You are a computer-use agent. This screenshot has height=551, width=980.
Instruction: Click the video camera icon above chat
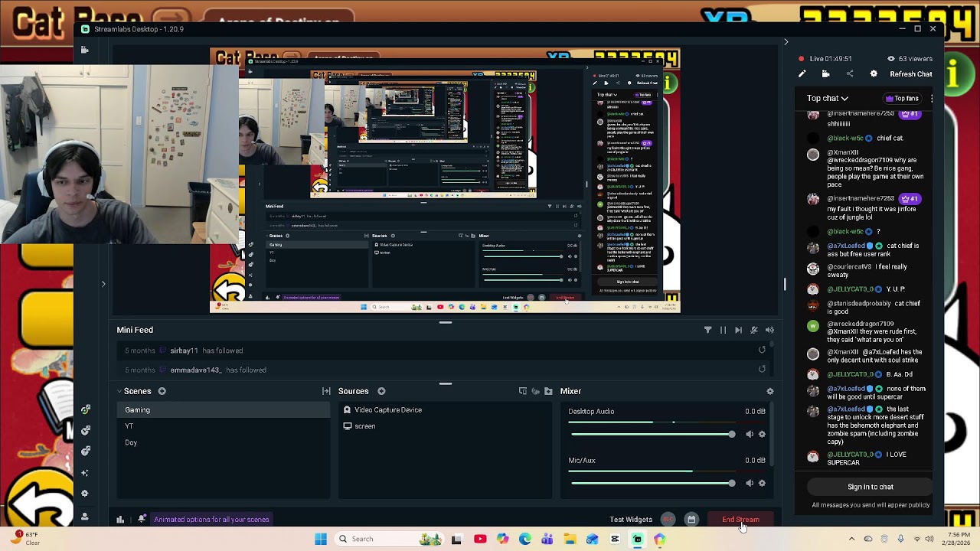pos(825,74)
